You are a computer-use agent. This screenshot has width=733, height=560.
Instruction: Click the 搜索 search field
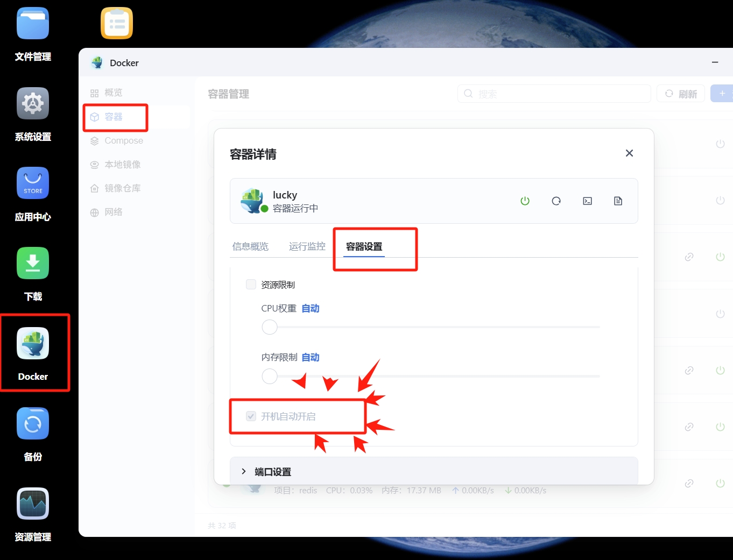tap(554, 94)
